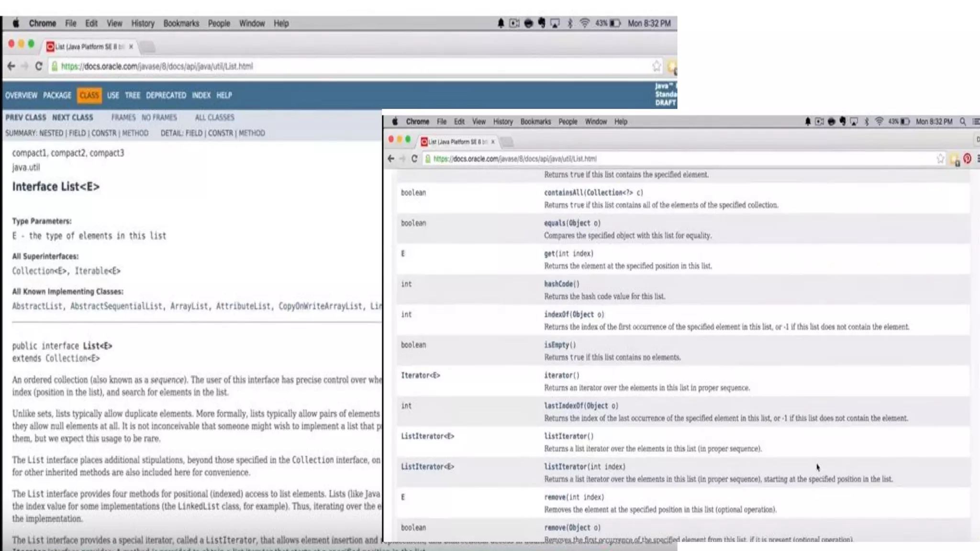
Task: Open indexOf(Object o) method link
Action: point(574,314)
